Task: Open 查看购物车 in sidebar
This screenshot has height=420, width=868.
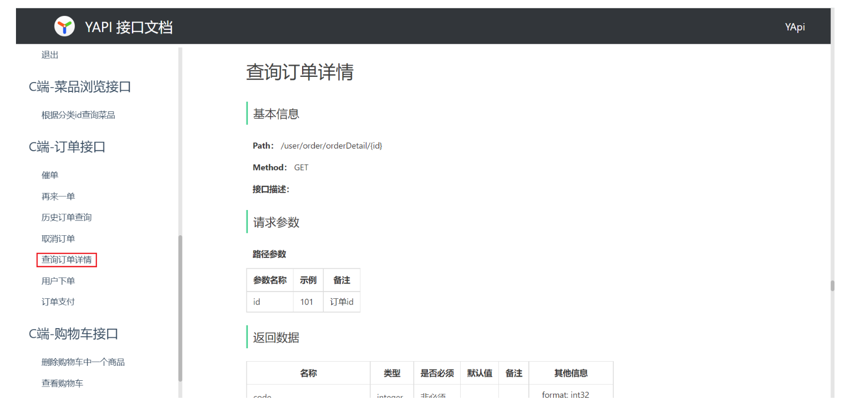Action: [x=62, y=383]
